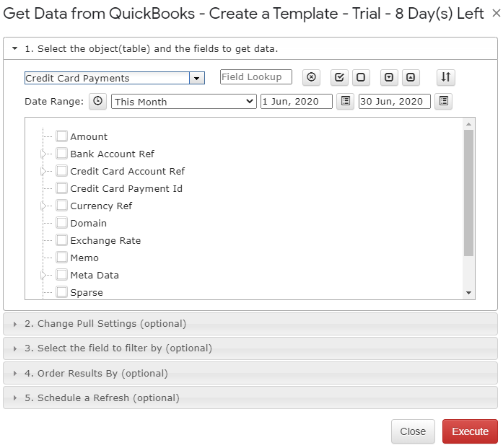Tick the Exchange Rate checkbox
The height and width of the screenshot is (448, 503).
tap(61, 240)
